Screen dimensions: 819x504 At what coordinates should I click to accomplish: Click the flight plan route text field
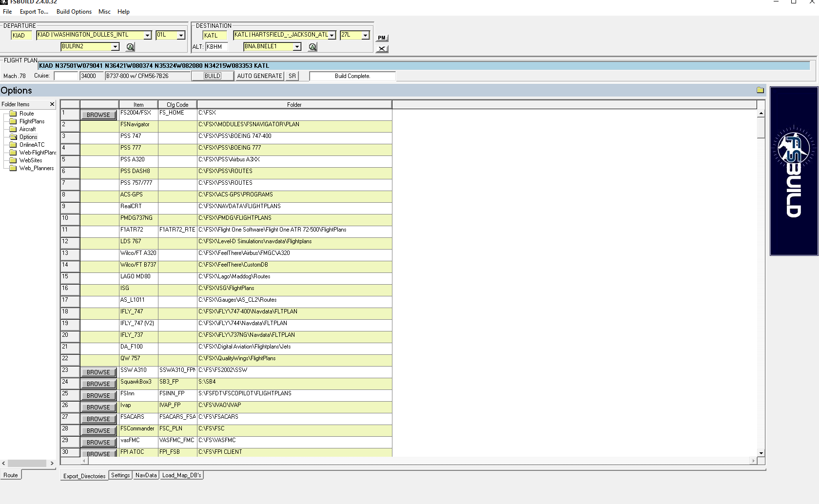[424, 66]
